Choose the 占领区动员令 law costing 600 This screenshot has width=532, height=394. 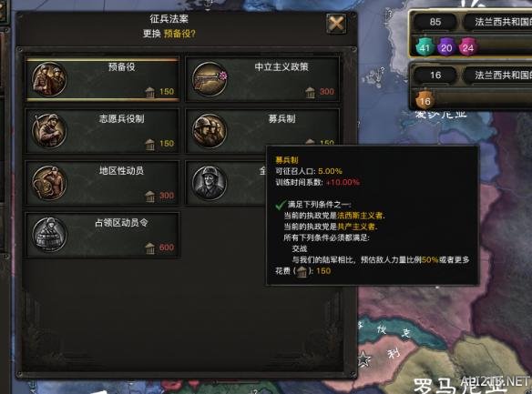[102, 235]
